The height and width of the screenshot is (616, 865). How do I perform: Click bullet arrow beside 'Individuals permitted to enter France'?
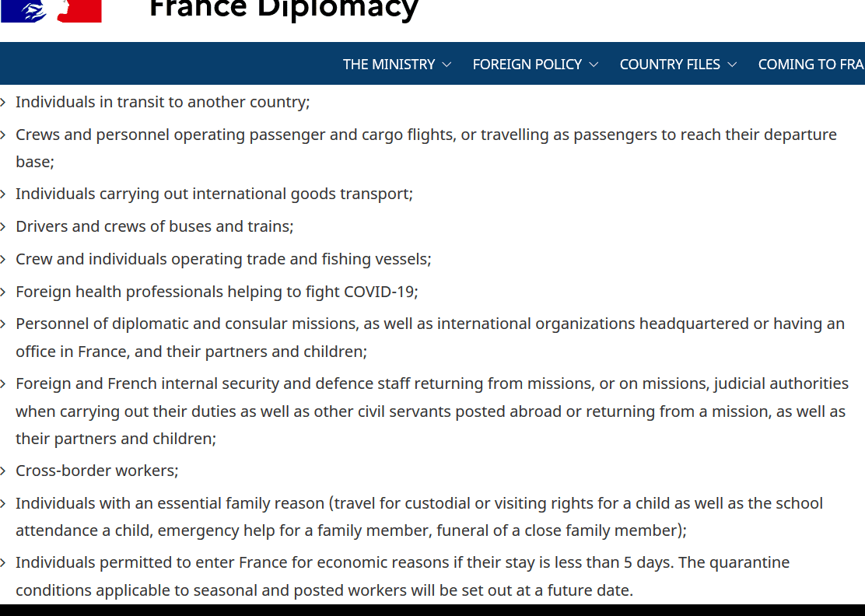(x=3, y=563)
